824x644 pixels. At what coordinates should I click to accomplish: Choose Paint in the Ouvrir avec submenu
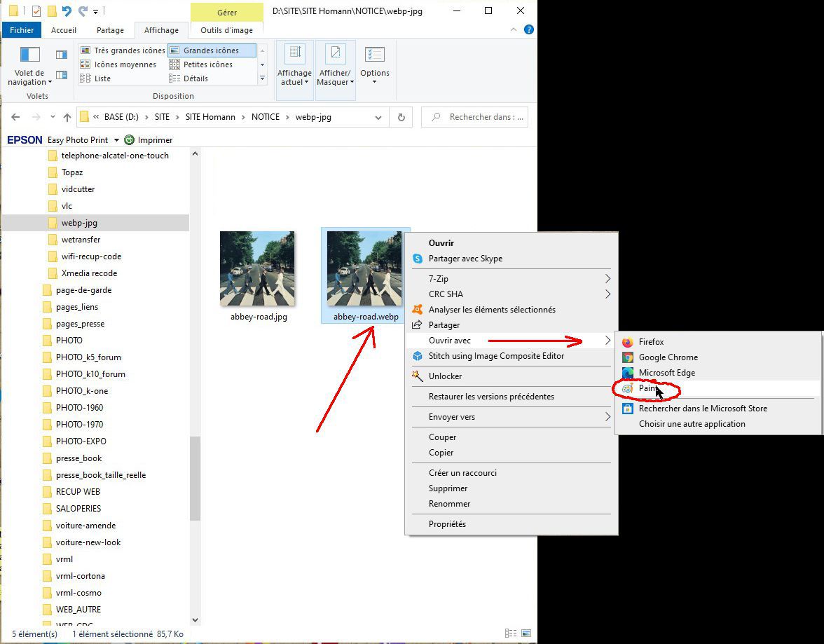pos(717,388)
